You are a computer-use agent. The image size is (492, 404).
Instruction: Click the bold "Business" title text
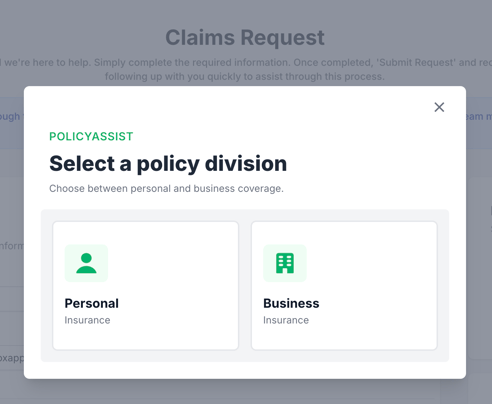[291, 303]
